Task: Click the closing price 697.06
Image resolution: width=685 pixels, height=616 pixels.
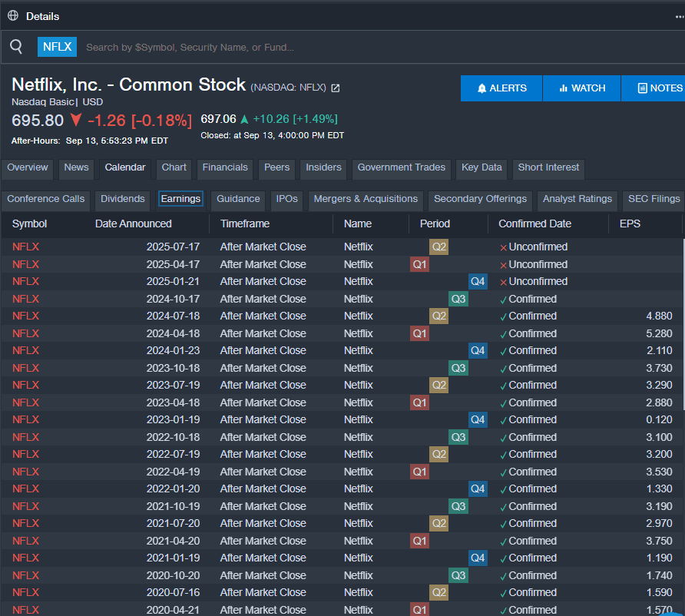Action: [x=218, y=119]
